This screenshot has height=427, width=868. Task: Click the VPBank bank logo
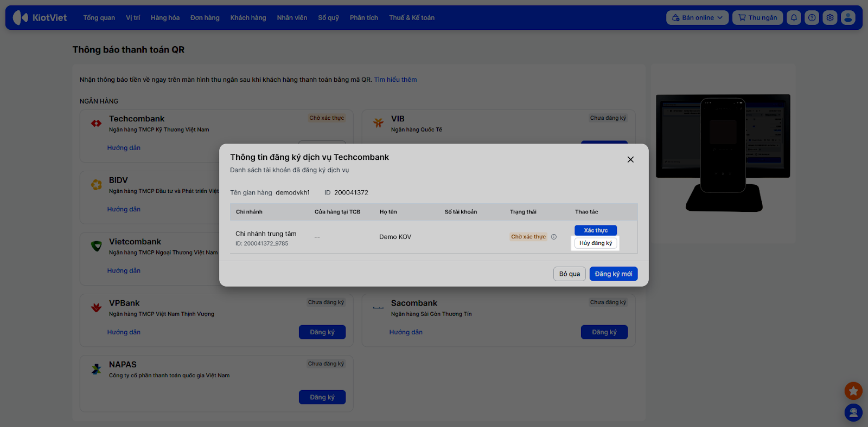(x=97, y=308)
